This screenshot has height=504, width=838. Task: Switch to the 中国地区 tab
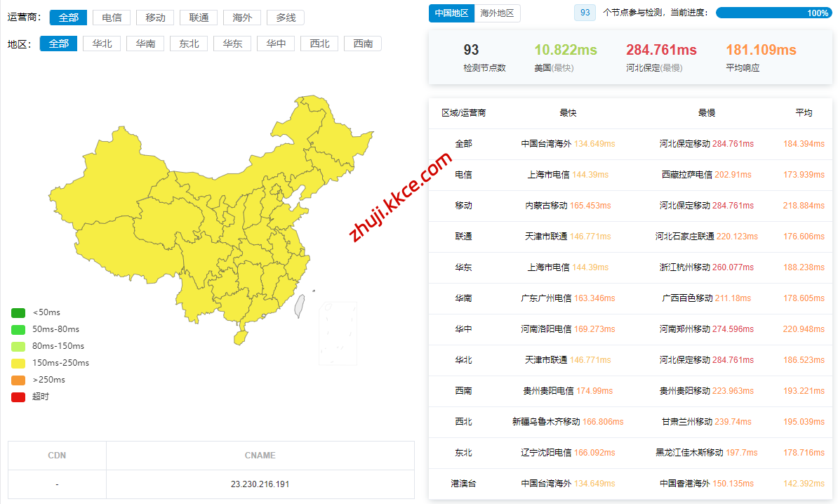coord(451,13)
